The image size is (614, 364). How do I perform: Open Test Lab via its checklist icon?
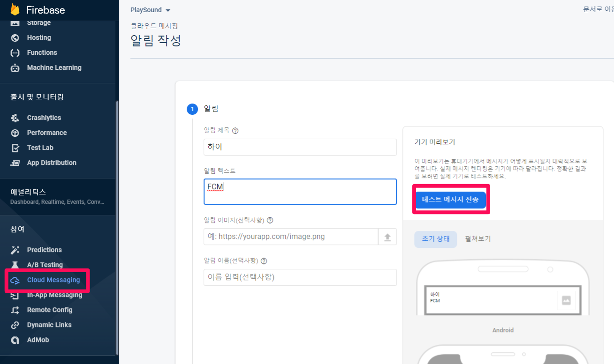(x=15, y=148)
